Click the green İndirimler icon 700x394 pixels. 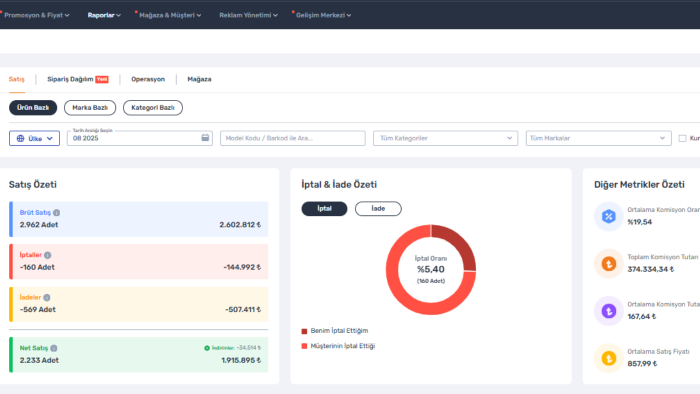[207, 348]
